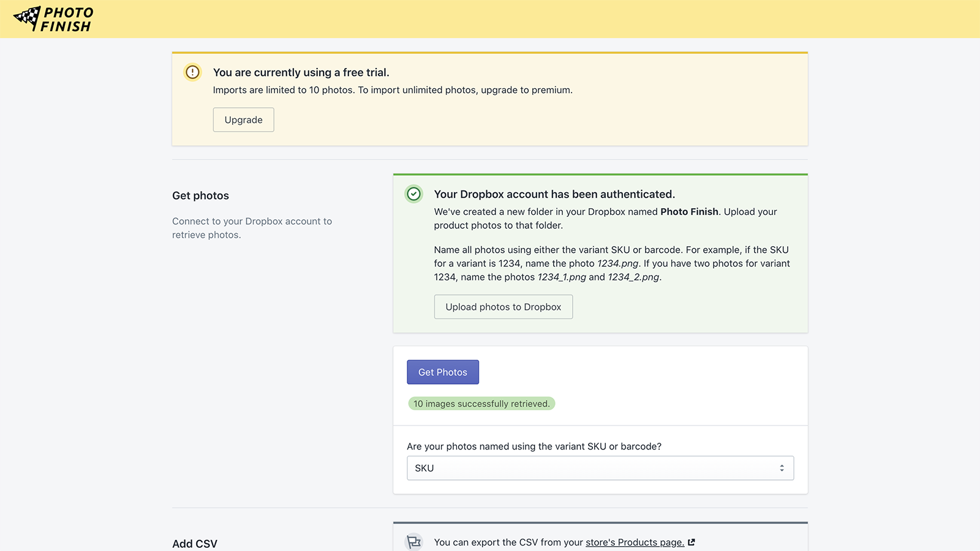Image resolution: width=980 pixels, height=551 pixels.
Task: Click the free trial warning exclamation icon
Action: [192, 72]
